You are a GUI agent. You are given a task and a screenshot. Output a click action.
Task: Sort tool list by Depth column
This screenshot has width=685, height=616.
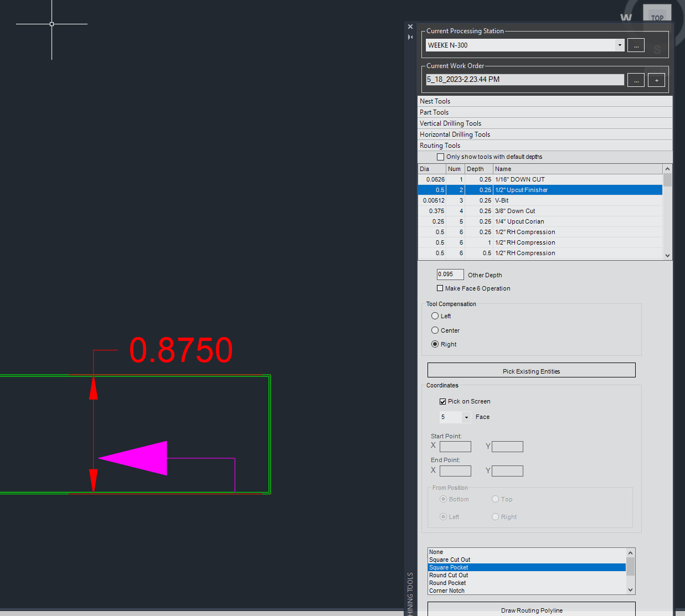[x=478, y=169]
